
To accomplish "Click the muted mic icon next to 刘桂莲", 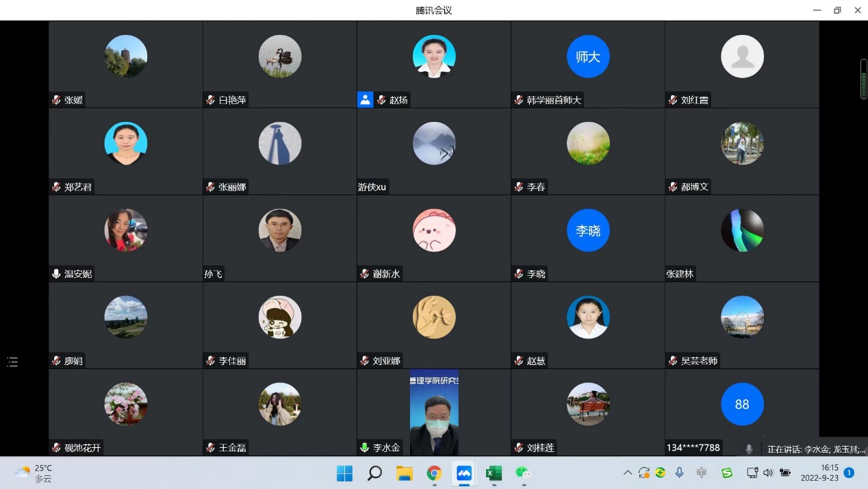I will pos(519,448).
